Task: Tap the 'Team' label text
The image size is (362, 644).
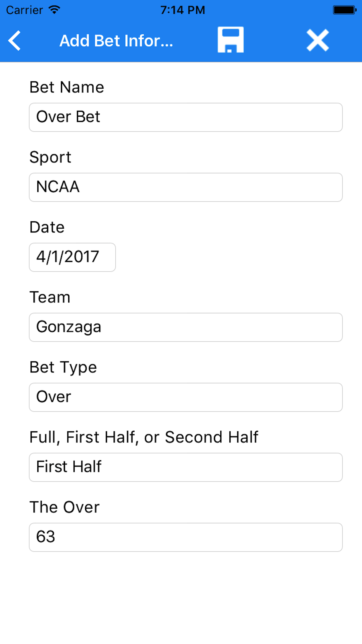Action: tap(50, 297)
